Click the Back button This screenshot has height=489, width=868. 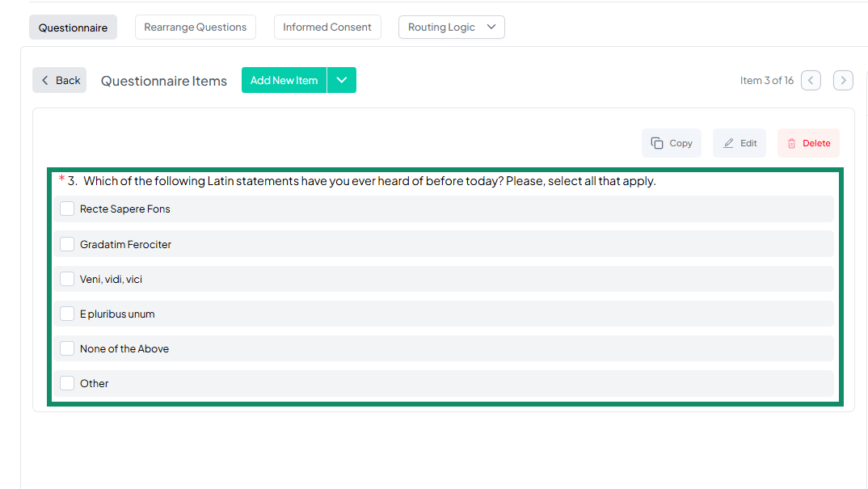tap(59, 79)
